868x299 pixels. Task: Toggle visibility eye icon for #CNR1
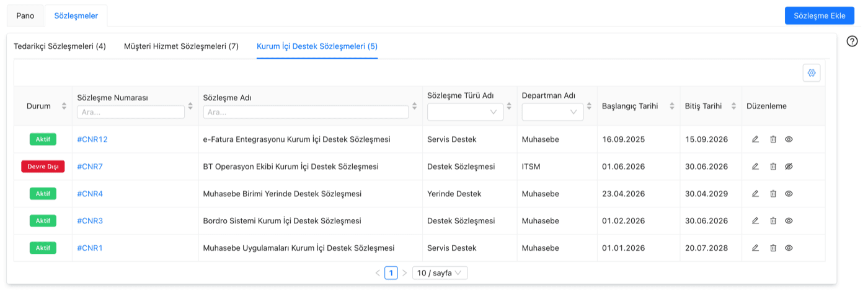(789, 248)
